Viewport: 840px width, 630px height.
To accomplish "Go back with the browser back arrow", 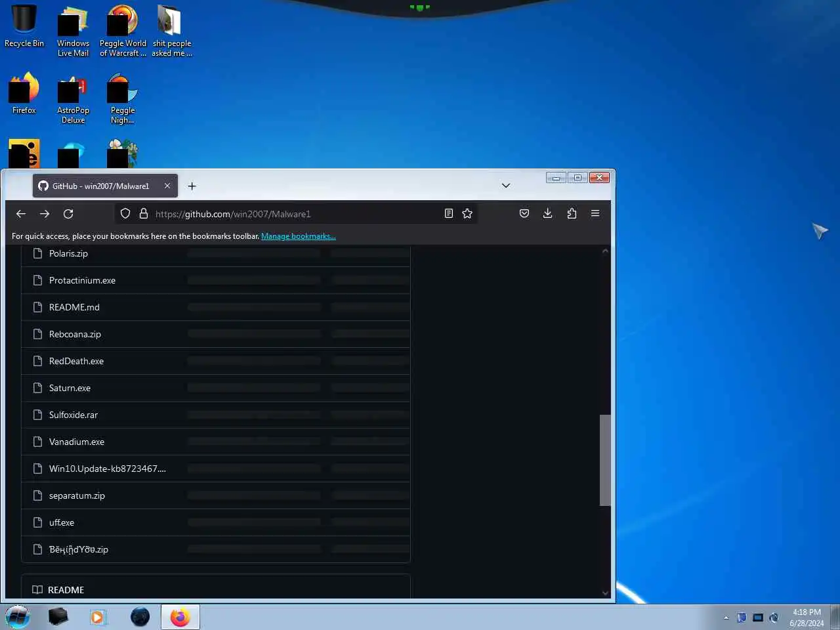I will [x=21, y=214].
